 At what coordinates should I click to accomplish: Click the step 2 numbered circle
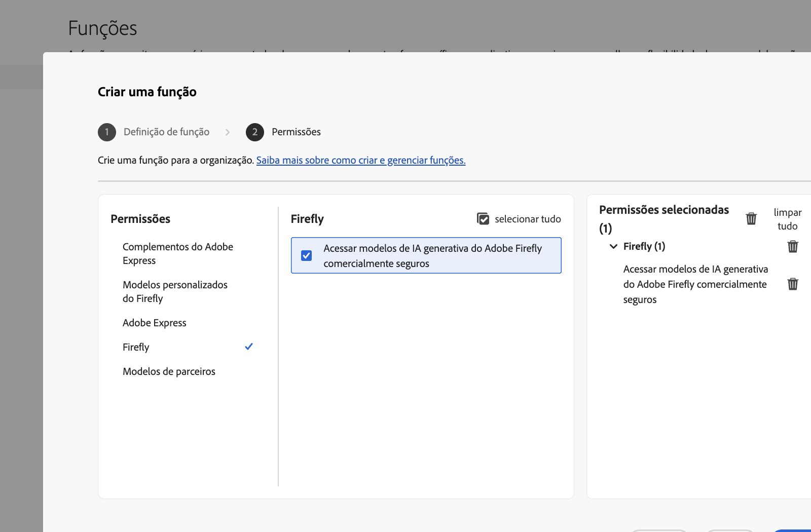(x=255, y=132)
